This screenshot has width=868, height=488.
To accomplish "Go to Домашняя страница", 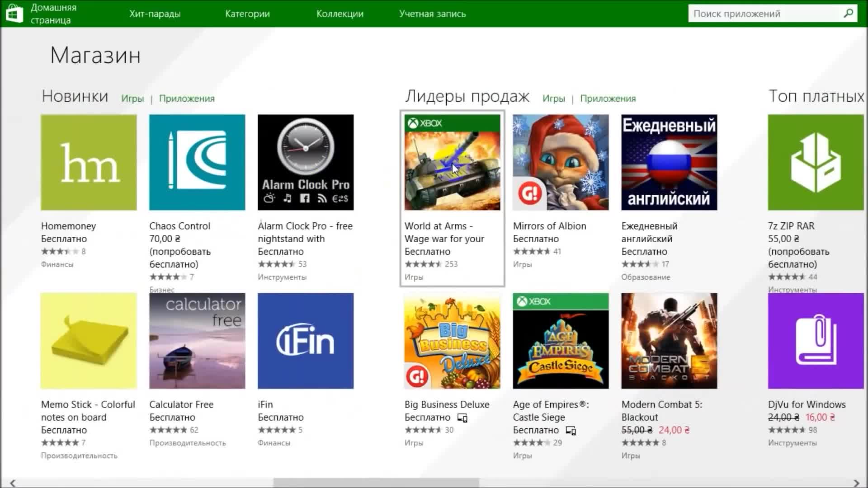I will tap(53, 14).
